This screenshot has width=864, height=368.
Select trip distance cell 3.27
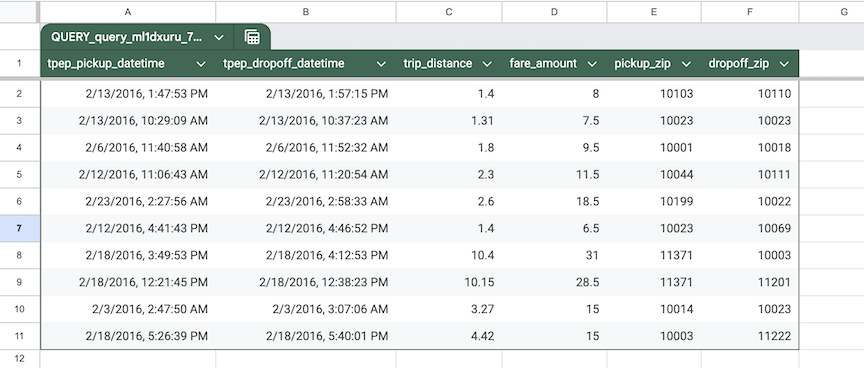[449, 309]
